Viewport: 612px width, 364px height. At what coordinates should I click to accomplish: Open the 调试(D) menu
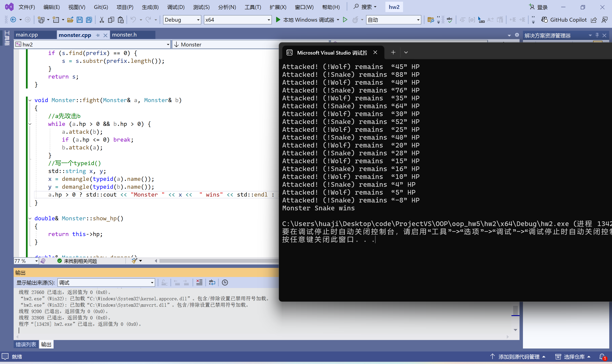click(176, 7)
